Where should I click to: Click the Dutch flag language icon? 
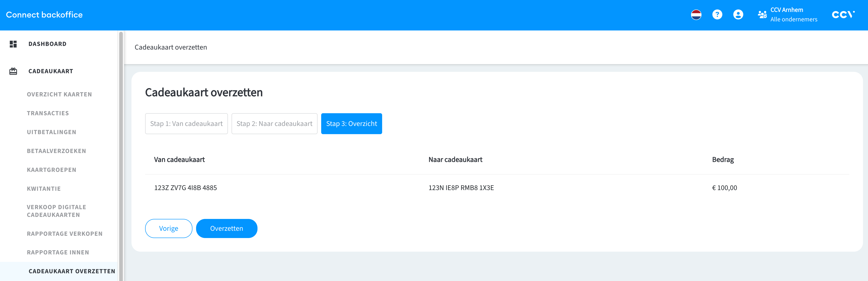[x=696, y=15]
